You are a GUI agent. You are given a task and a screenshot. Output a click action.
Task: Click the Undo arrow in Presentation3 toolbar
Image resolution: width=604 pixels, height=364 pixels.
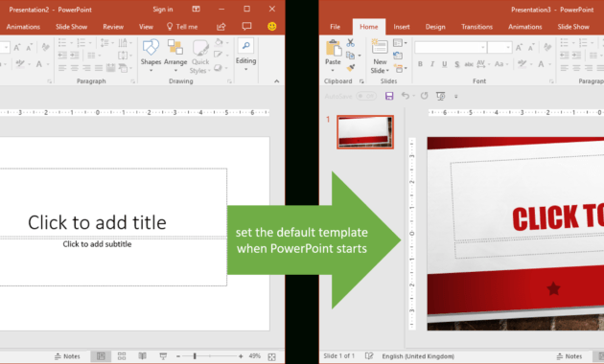point(406,96)
